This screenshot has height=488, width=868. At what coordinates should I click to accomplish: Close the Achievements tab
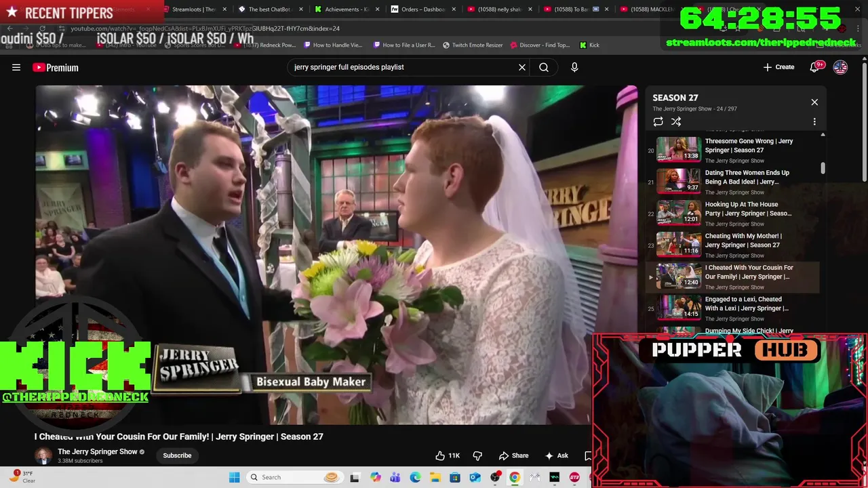[378, 9]
